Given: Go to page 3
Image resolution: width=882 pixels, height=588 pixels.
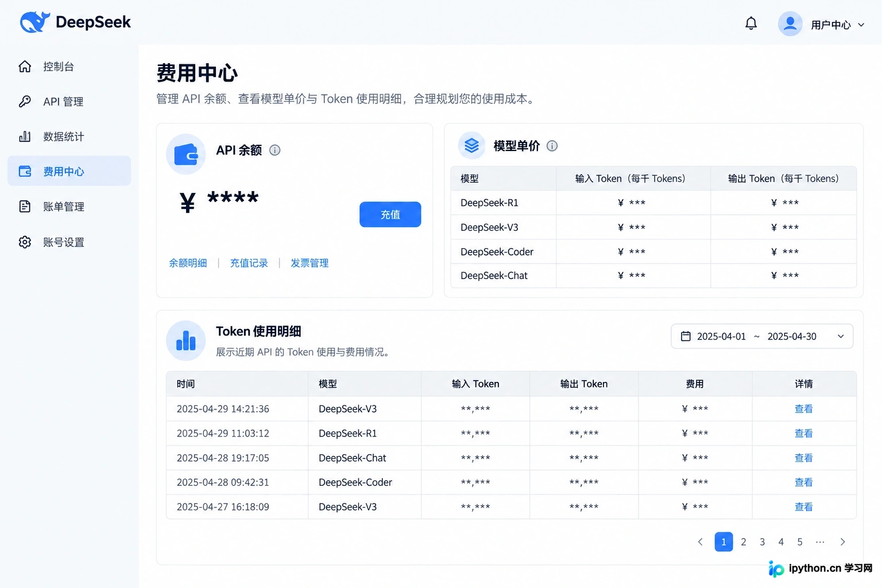Looking at the screenshot, I should (763, 542).
